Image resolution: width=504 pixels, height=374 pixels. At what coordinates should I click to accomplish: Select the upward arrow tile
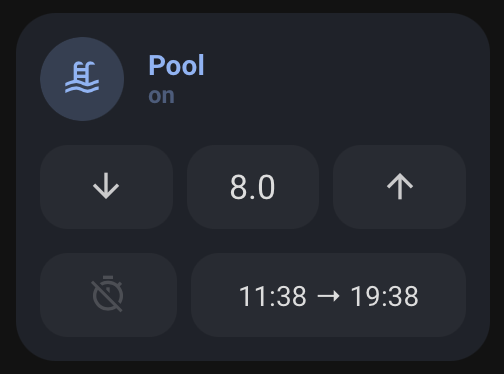point(399,187)
